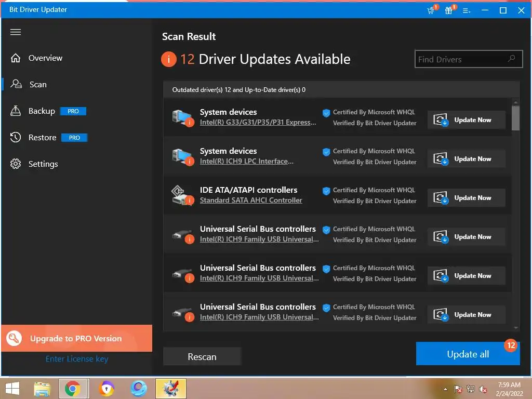
Task: Update Now for Standard SATA AHCI Controller
Action: 466,198
